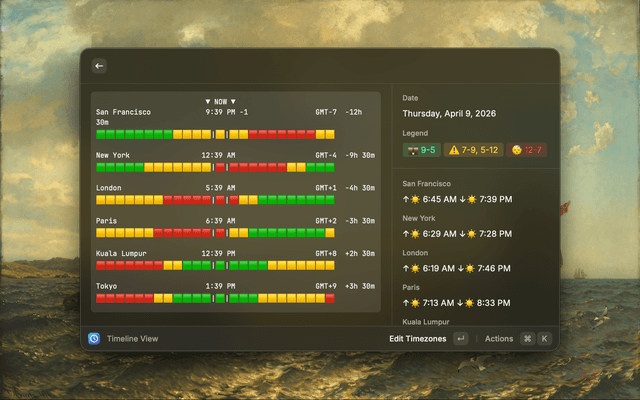Click the K key shortcut icon
Screen dimensions: 640x400
(545, 339)
